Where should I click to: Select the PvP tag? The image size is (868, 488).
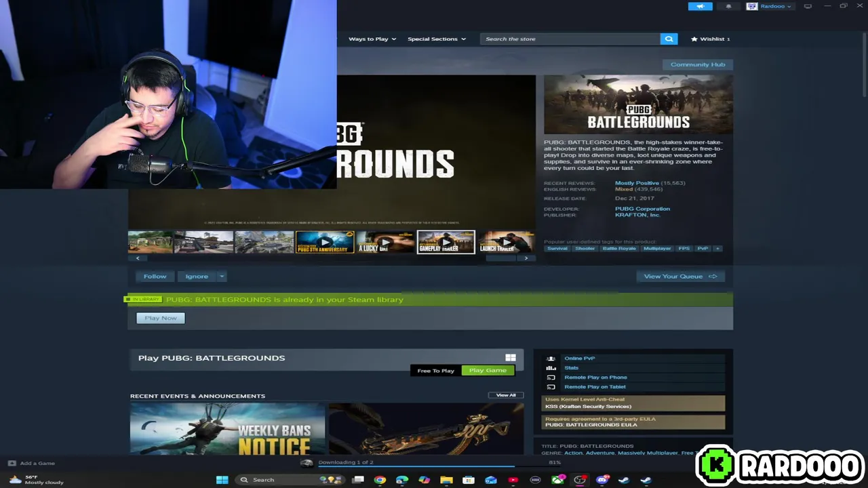point(703,248)
